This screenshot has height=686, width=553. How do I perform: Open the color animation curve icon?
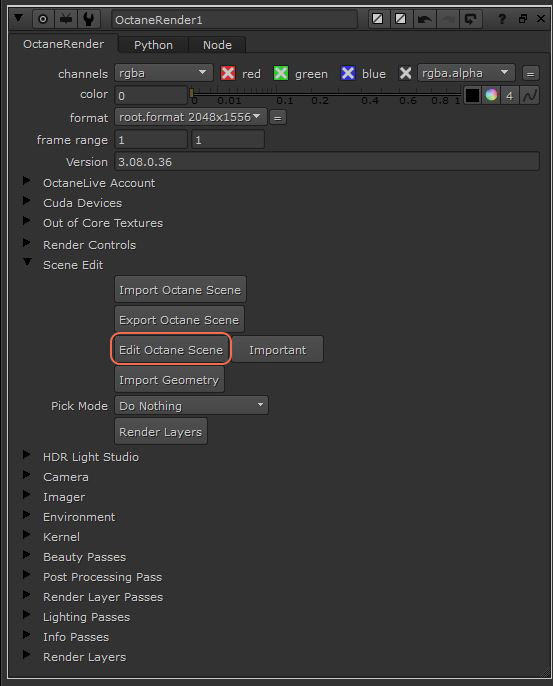529,95
